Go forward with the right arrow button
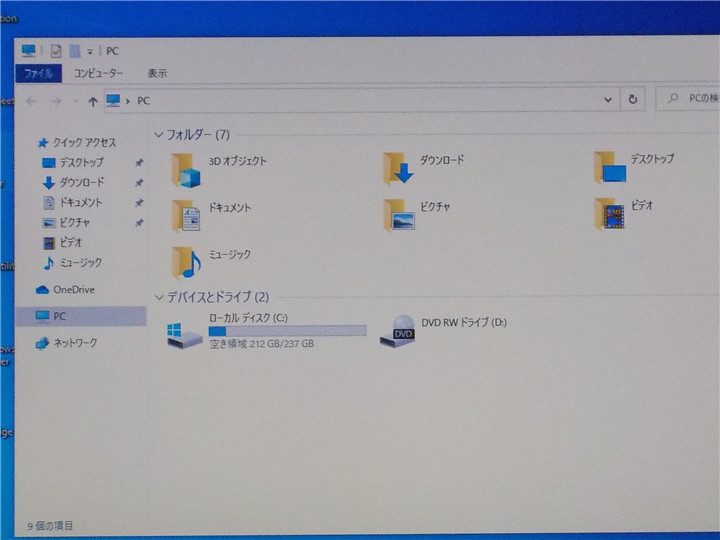Screen dimensions: 720x540 56,101
